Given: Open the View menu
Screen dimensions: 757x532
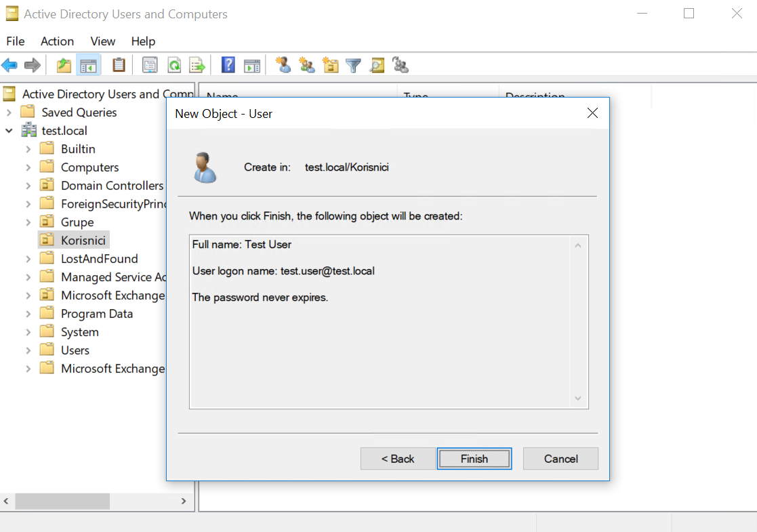Looking at the screenshot, I should point(102,41).
